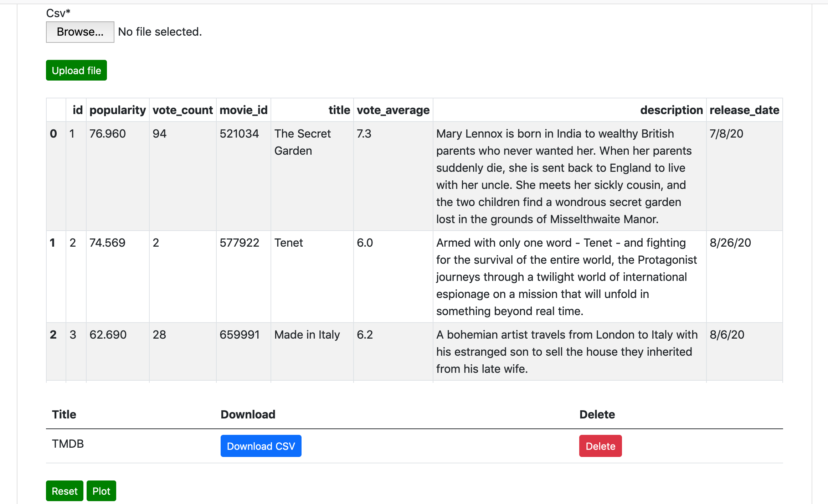Click the vote_count column header
The height and width of the screenshot is (504, 828).
point(182,110)
